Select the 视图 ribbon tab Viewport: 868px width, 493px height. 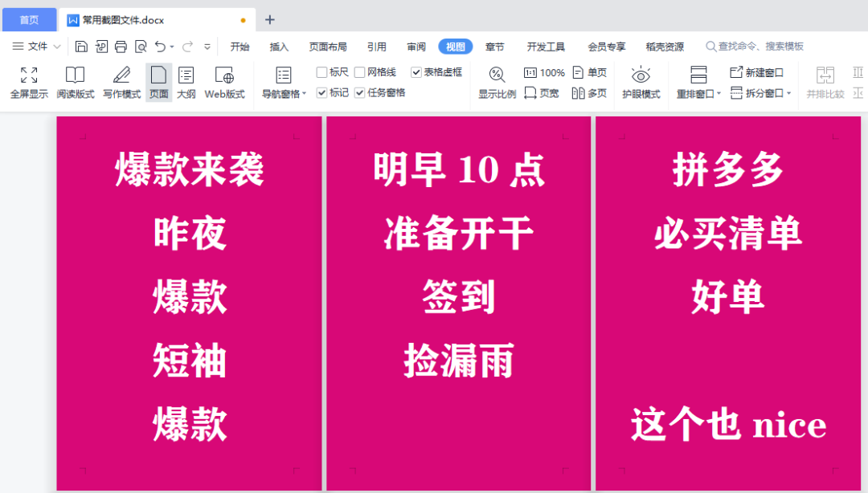pos(456,47)
